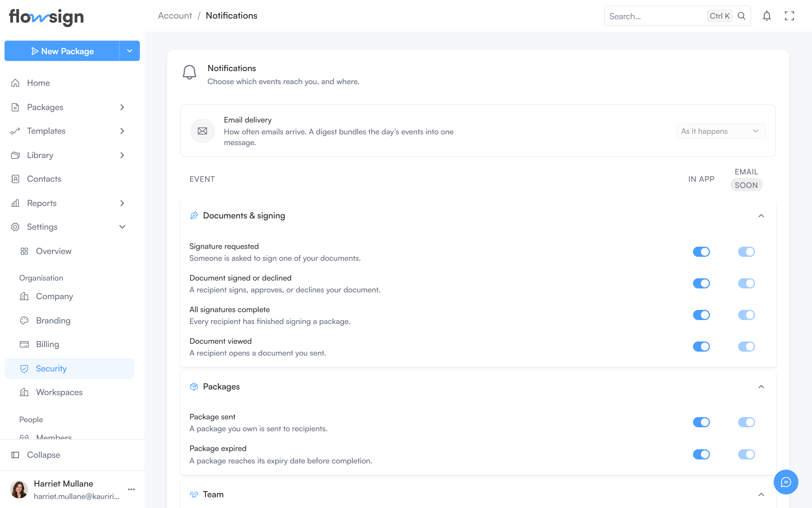Click the flowsign logo
Image resolution: width=812 pixels, height=508 pixels.
click(46, 17)
